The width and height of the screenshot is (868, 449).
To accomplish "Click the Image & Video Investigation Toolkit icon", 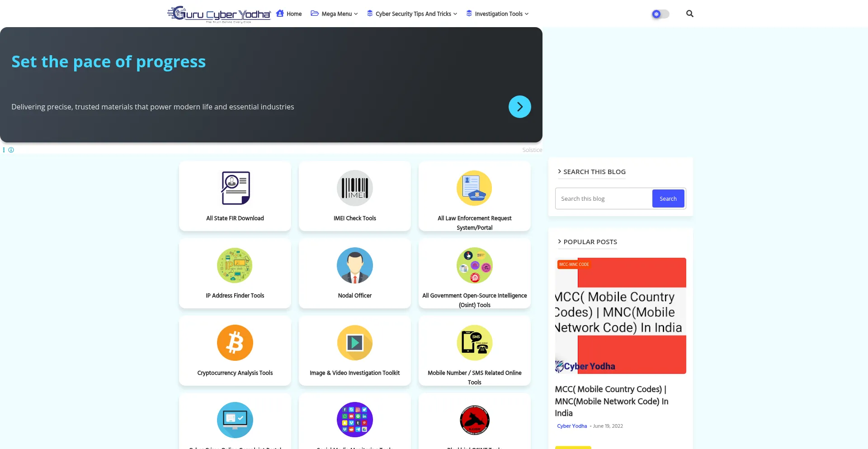I will tap(354, 343).
